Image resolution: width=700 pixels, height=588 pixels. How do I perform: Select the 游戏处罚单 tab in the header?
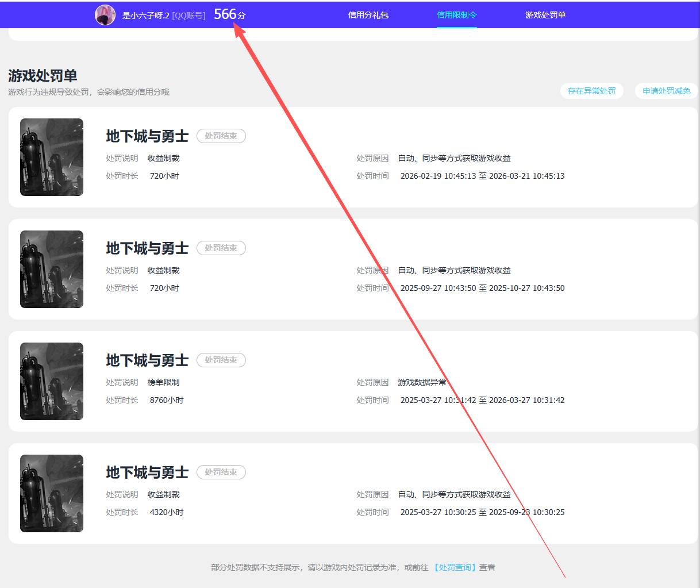[x=545, y=15]
